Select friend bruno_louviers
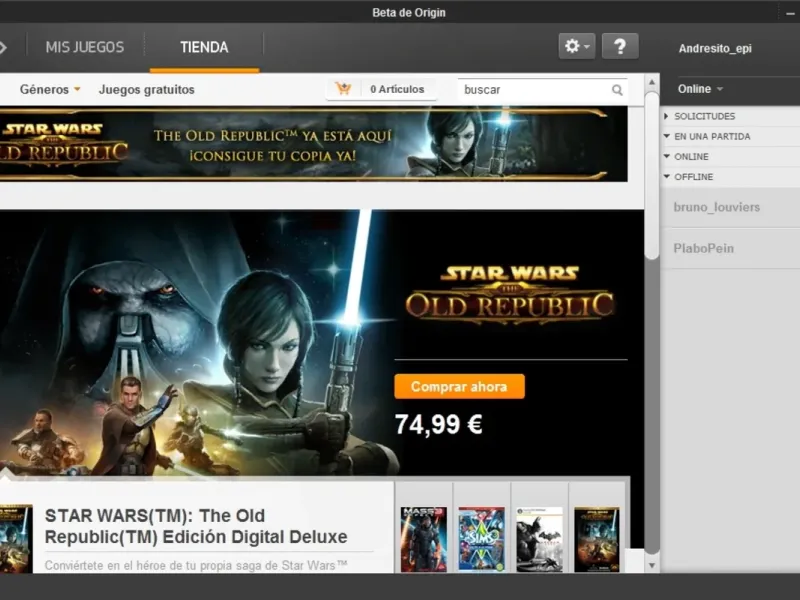800x600 pixels. click(730, 207)
